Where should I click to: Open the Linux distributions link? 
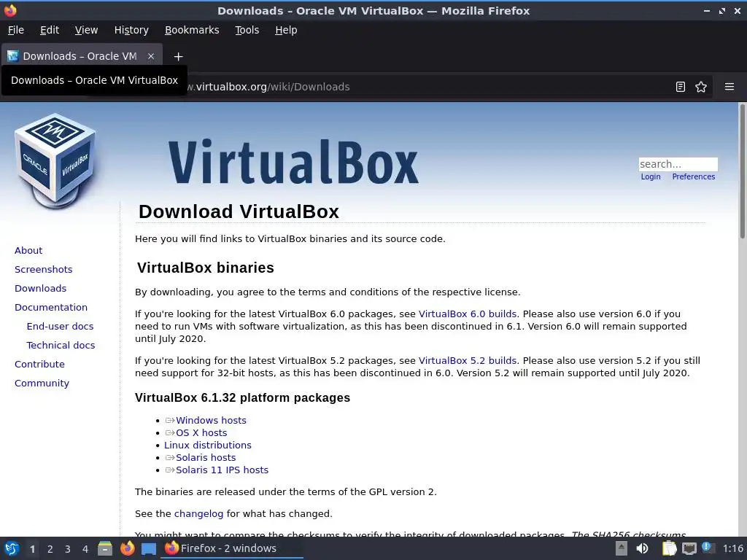208,446
